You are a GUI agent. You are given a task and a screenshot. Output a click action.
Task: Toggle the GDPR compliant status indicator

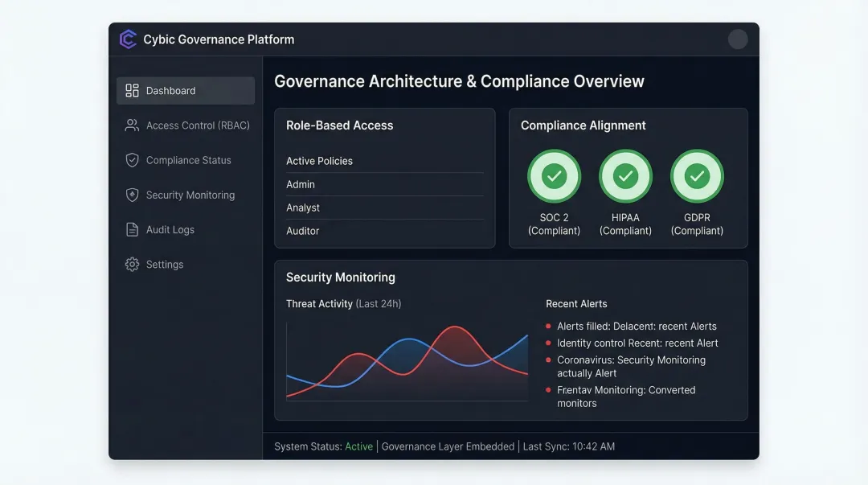697,175
